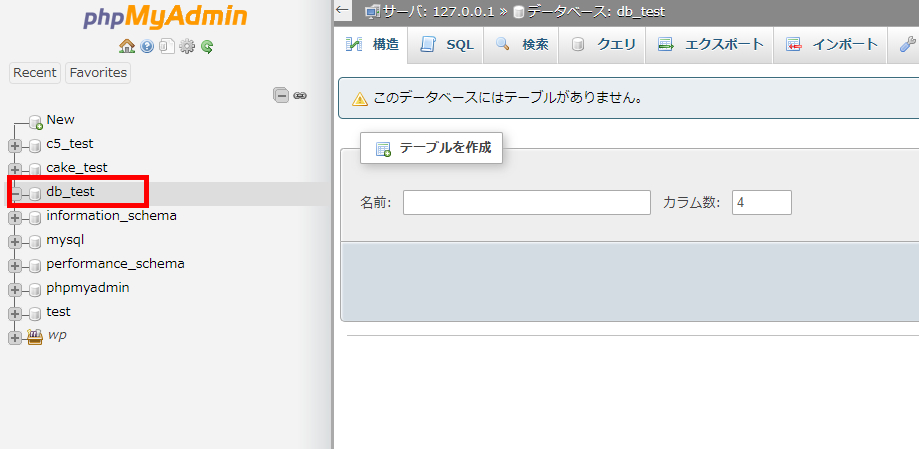
Task: Click the 名前 table name input field
Action: coord(526,203)
